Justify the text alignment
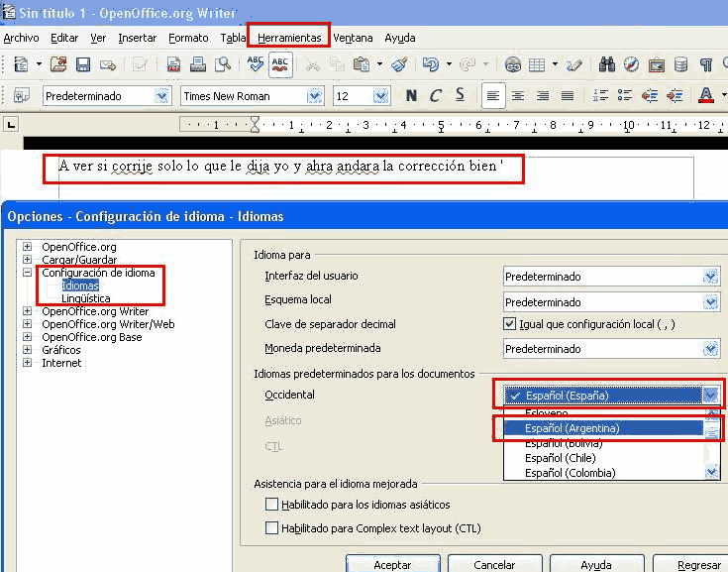This screenshot has height=572, width=728. coord(568,96)
